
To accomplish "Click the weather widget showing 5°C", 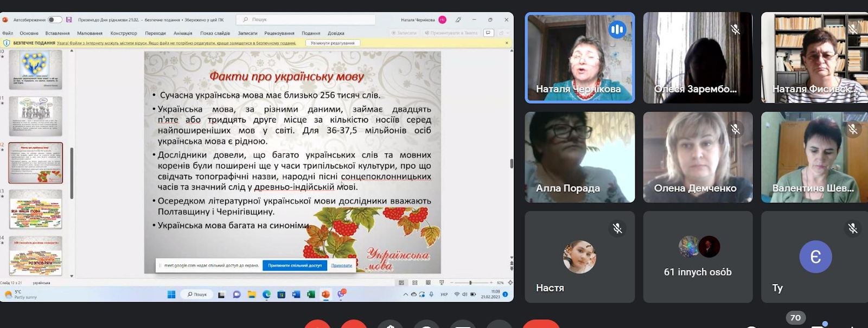I will pos(21,294).
